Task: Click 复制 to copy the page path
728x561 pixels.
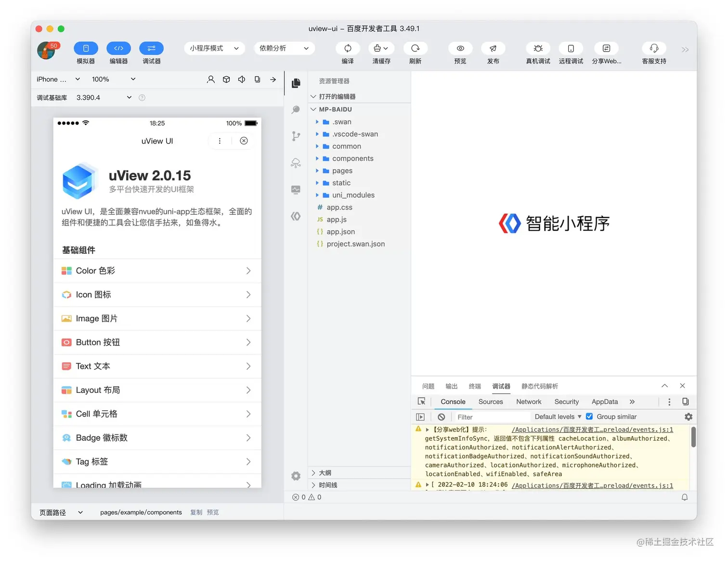Action: (x=196, y=512)
